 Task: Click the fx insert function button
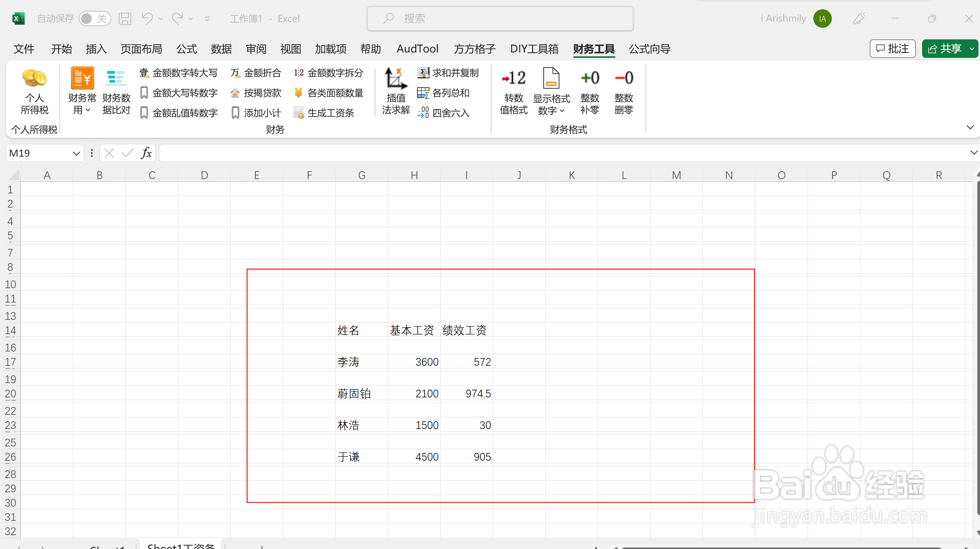tap(146, 153)
